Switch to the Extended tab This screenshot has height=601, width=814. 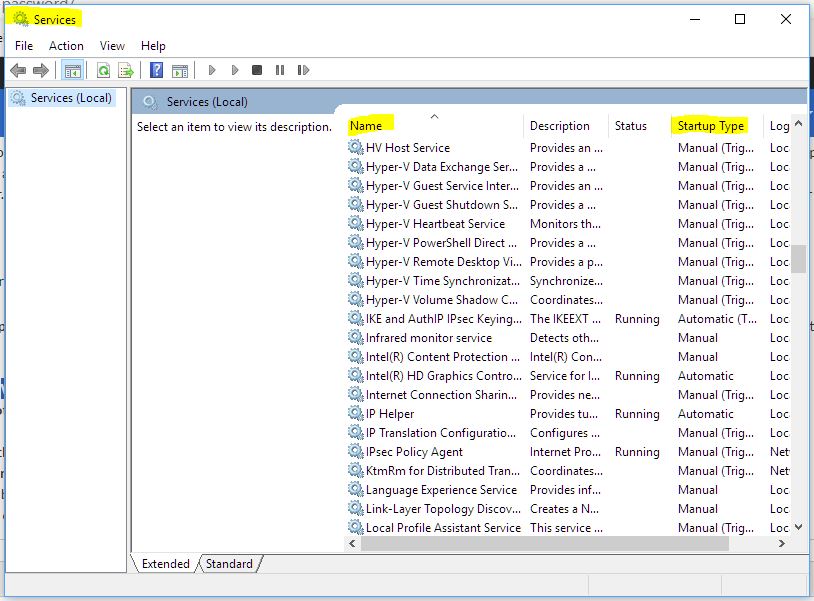(x=166, y=564)
